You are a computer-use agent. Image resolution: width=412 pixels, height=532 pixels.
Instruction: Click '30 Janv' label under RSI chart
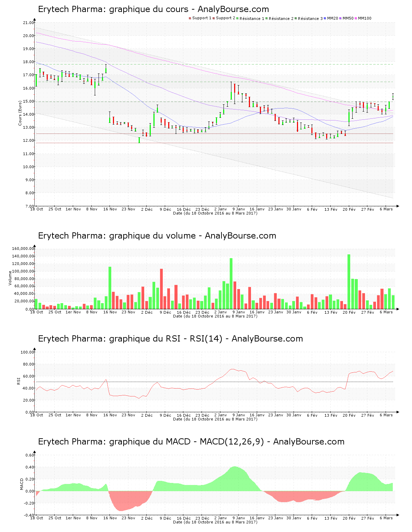[294, 415]
